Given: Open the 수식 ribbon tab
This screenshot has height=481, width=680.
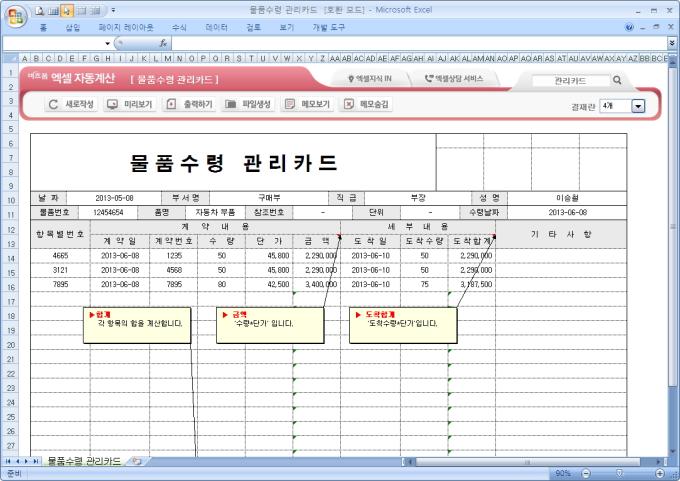Looking at the screenshot, I should tap(179, 27).
